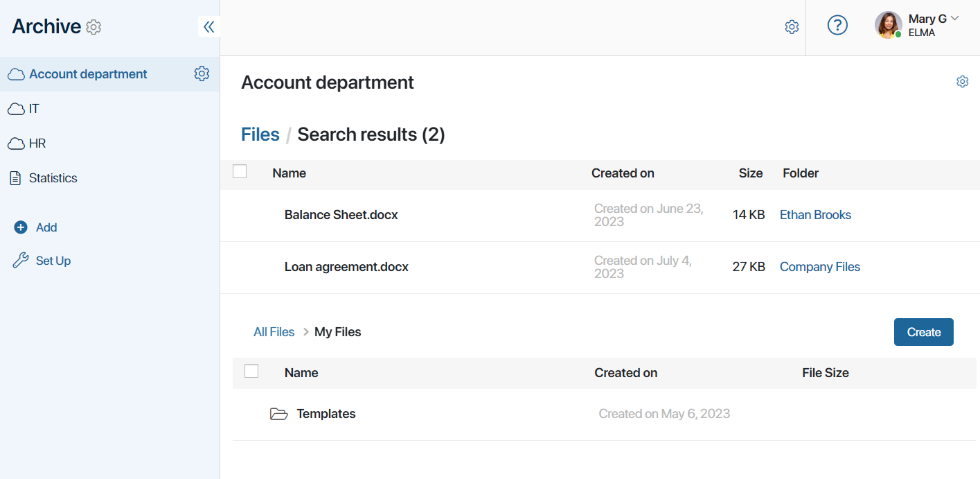The height and width of the screenshot is (479, 980).
Task: Click the cloud icon beside HR
Action: (16, 143)
